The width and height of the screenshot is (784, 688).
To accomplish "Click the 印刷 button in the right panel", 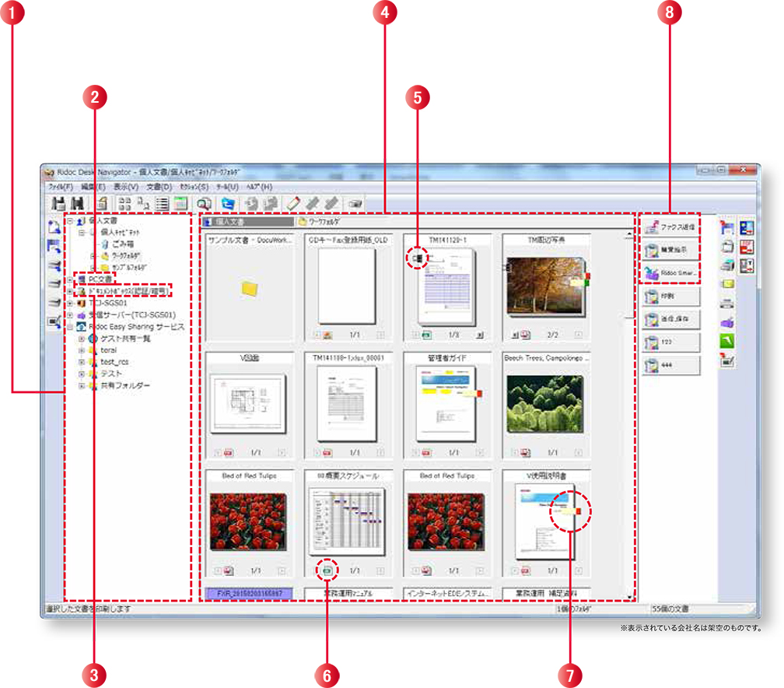I will [x=671, y=297].
